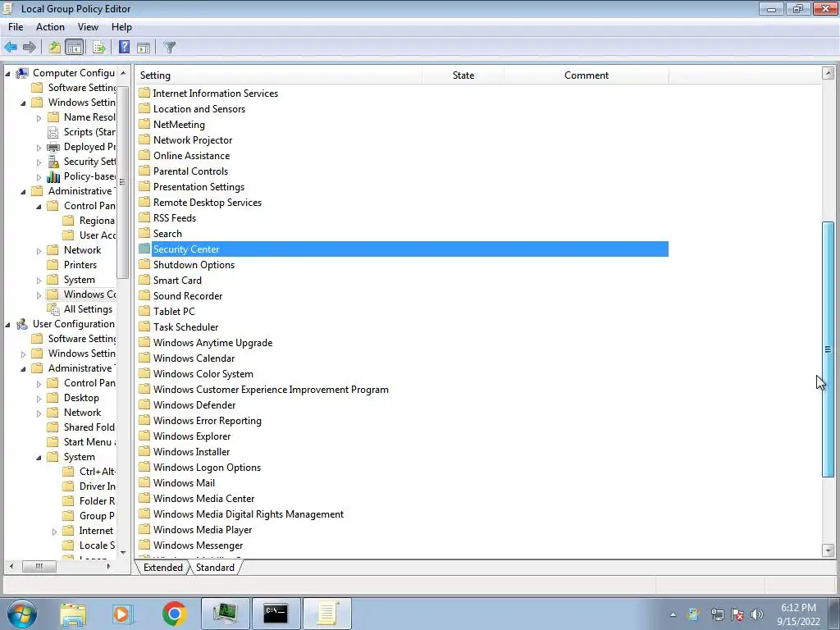Select Start Menu tree item
Image resolution: width=840 pixels, height=630 pixels.
click(x=89, y=442)
